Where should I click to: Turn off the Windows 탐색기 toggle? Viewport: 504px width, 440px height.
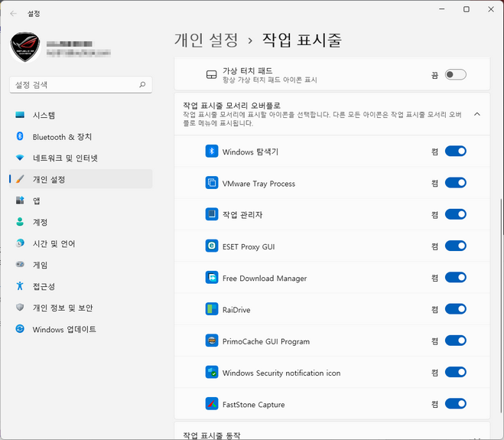pos(456,152)
